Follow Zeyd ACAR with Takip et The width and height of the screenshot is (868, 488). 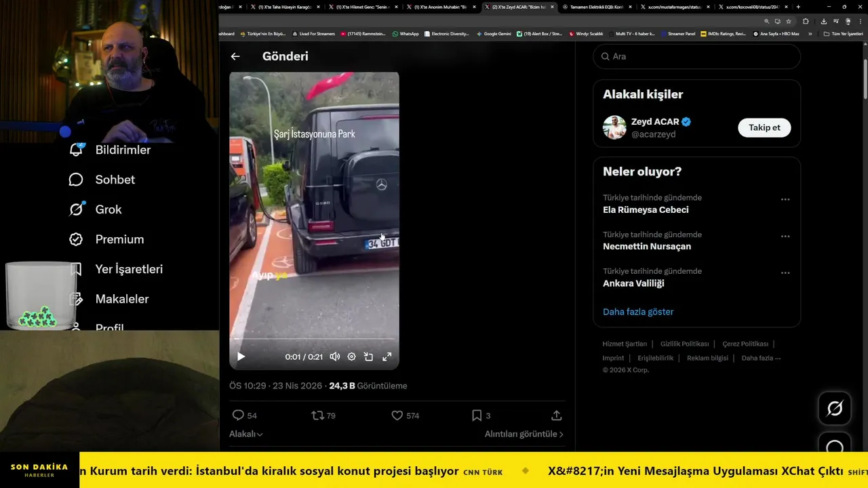(x=764, y=127)
